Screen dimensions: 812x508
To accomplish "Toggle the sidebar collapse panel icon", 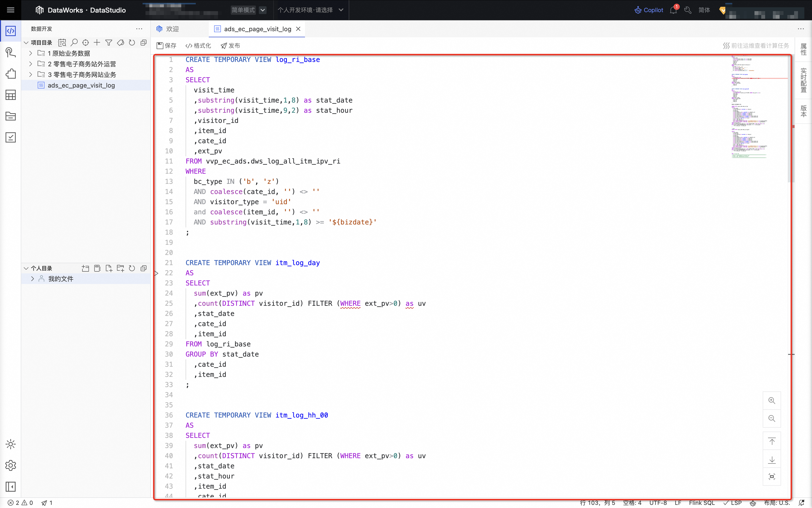I will (x=11, y=486).
